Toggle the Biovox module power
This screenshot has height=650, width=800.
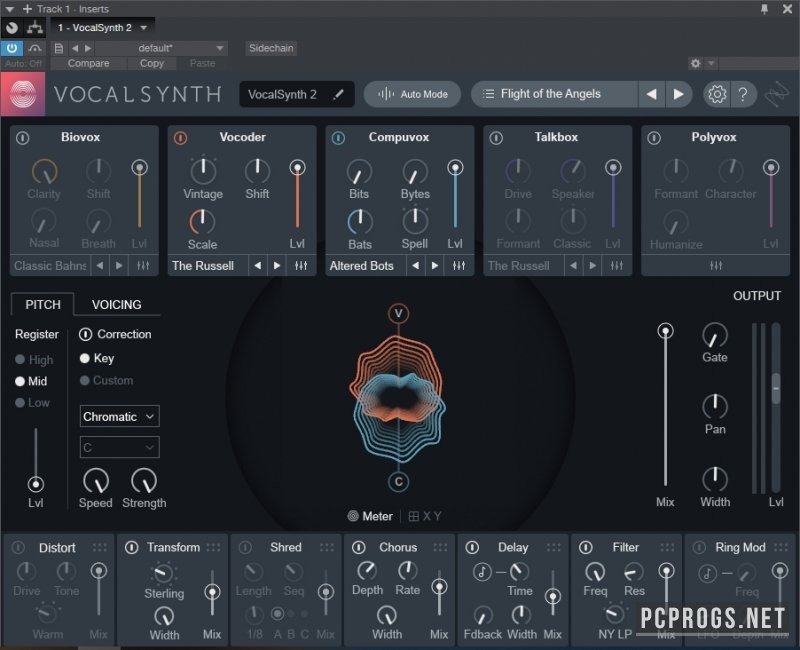[x=23, y=138]
